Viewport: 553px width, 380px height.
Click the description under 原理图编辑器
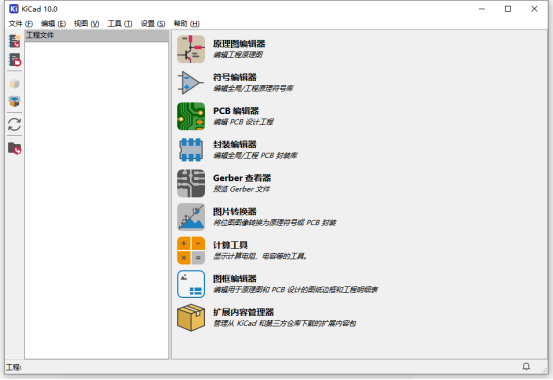point(238,55)
